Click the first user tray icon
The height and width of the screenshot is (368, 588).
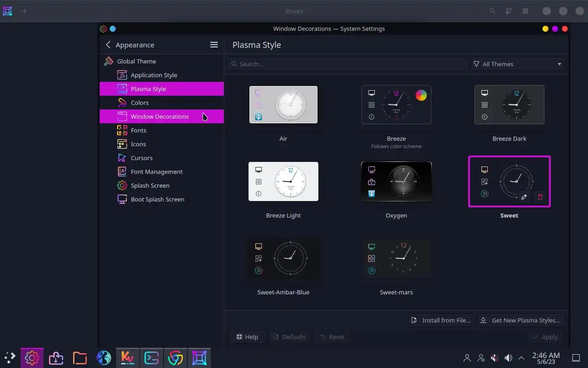467,358
